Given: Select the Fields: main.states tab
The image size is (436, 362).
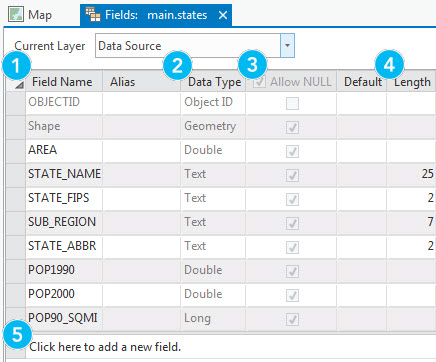Looking at the screenshot, I should coord(156,15).
